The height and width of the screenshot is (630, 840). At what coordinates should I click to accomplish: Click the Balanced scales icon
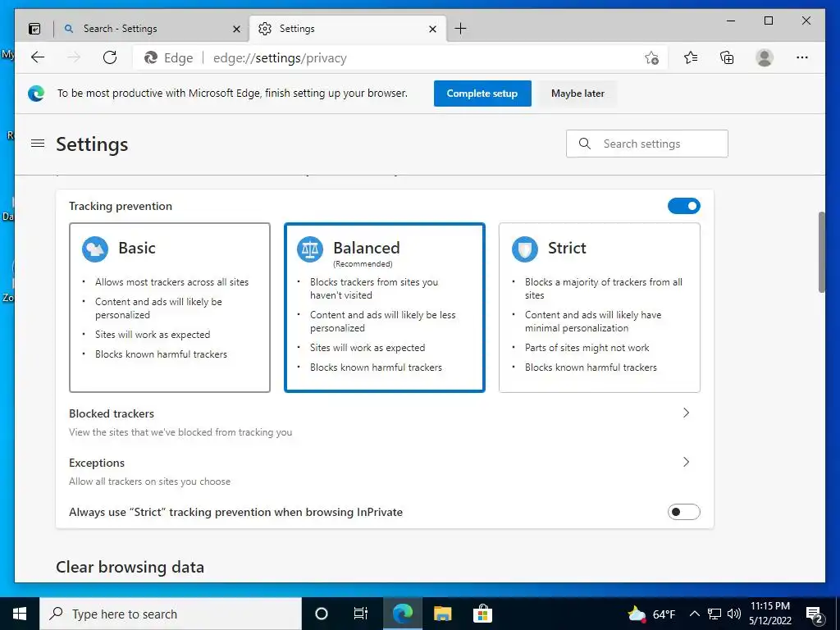pos(310,249)
